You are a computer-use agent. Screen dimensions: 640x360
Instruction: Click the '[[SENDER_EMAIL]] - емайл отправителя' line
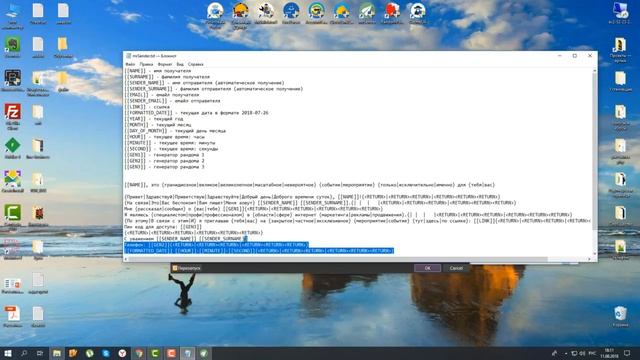pos(172,101)
